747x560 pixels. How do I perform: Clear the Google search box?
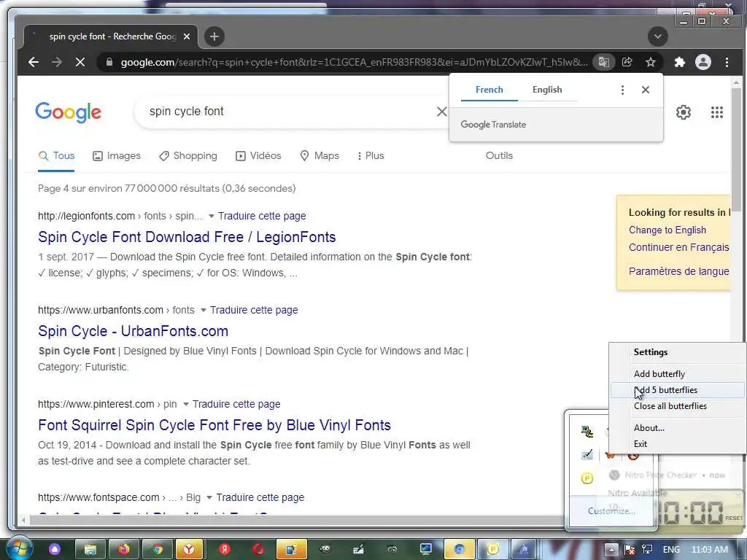tap(441, 112)
